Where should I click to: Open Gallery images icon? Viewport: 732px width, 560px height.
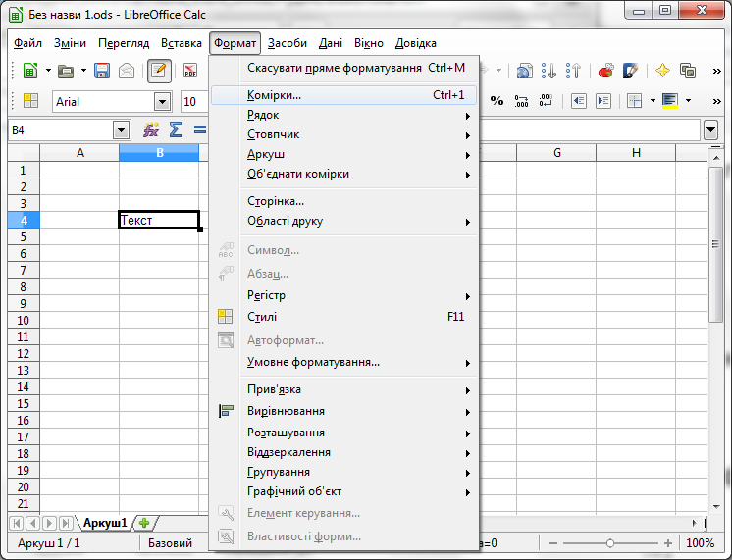pyautogui.click(x=687, y=71)
